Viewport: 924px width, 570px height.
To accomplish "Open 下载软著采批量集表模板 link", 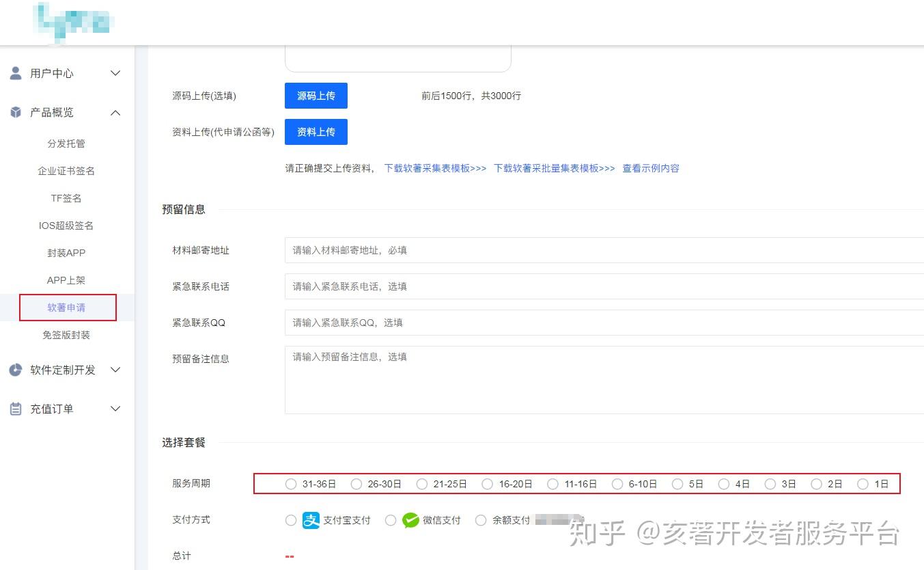I will (554, 168).
